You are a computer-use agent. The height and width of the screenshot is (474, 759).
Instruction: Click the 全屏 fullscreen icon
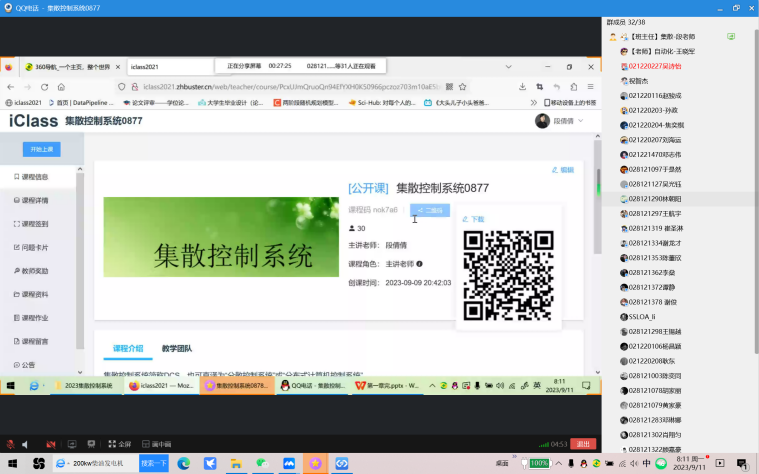119,443
